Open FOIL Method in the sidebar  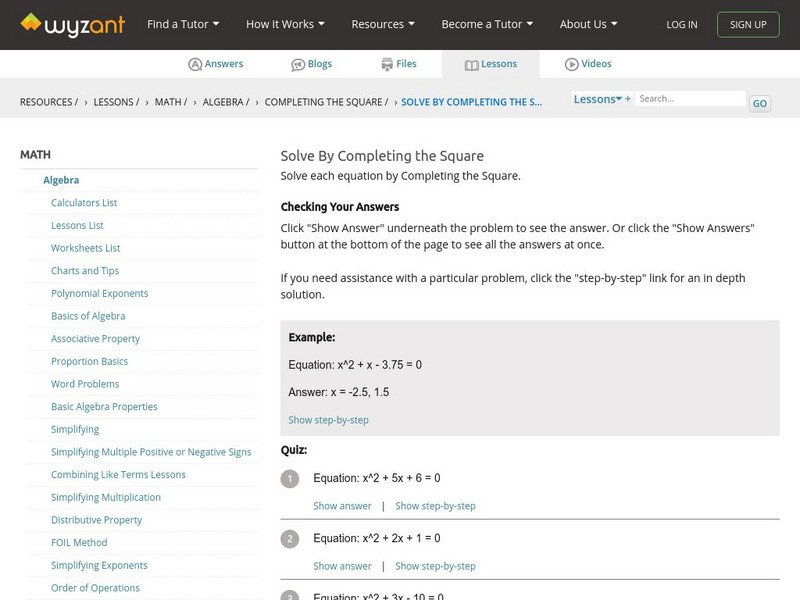[x=79, y=543]
